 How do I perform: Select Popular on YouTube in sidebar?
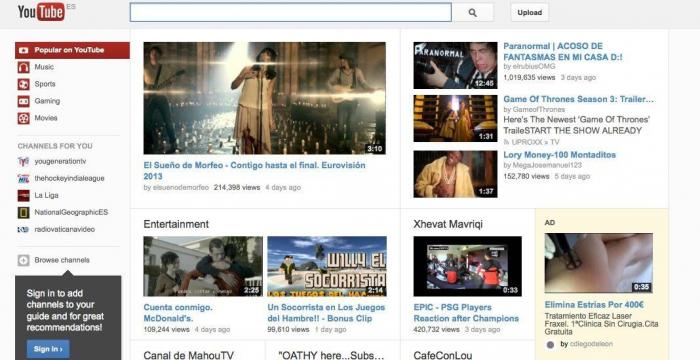tap(72, 50)
